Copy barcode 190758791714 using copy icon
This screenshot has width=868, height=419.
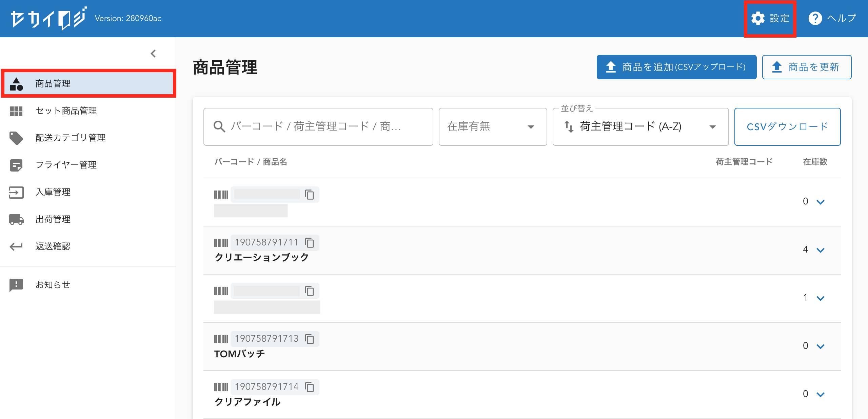309,387
